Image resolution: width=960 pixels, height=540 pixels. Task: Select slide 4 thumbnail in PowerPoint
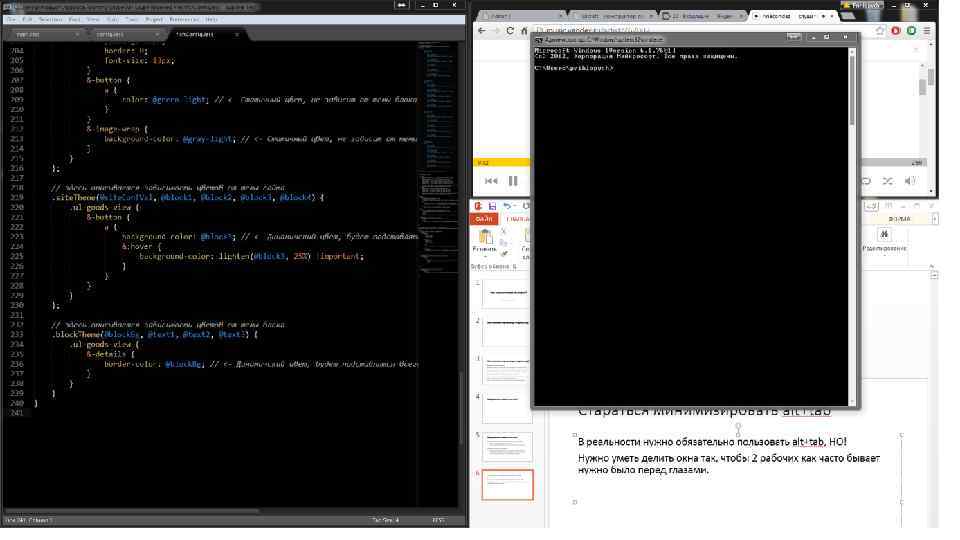coord(508,408)
